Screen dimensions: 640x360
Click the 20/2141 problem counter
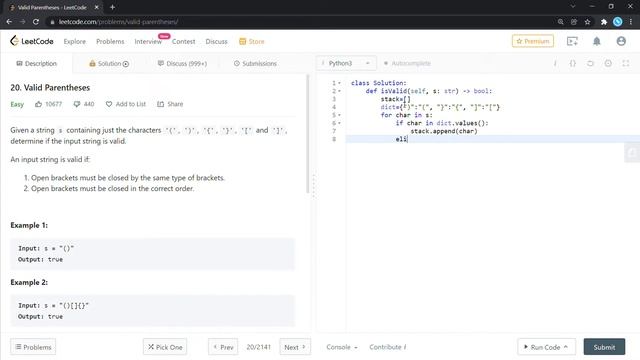[258, 347]
